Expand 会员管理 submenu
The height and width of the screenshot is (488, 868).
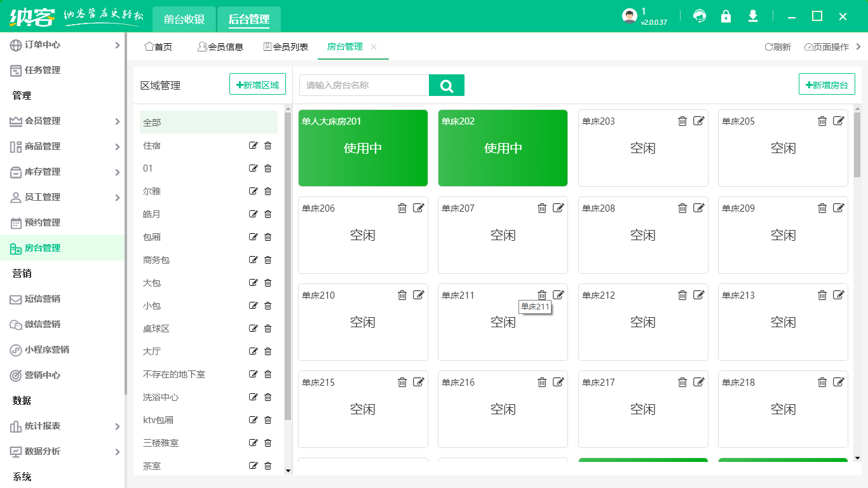(117, 121)
